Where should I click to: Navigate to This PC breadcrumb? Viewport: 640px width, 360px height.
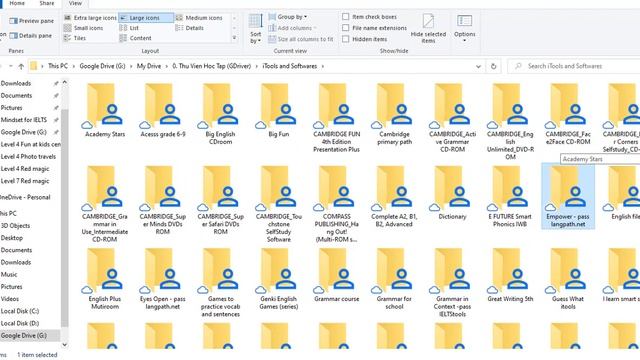(x=58, y=66)
